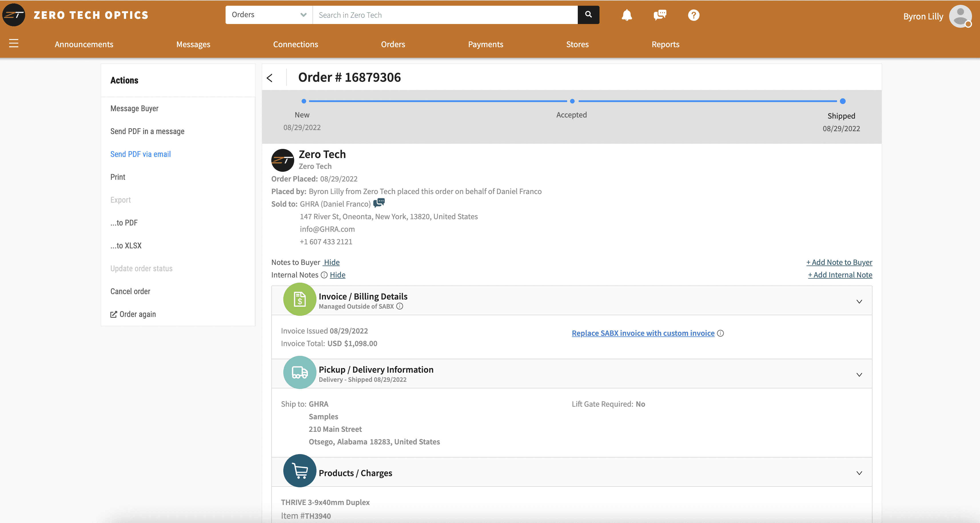
Task: Click the Accepted status progress marker
Action: tap(572, 101)
